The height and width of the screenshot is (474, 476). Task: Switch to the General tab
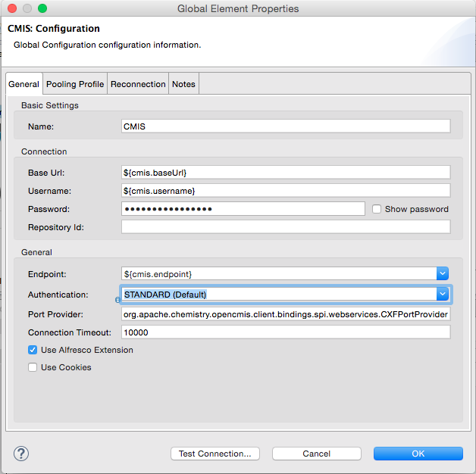[x=24, y=84]
